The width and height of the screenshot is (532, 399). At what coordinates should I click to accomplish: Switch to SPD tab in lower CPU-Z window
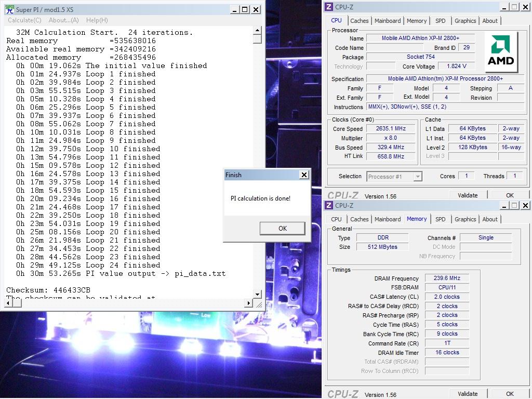441,219
